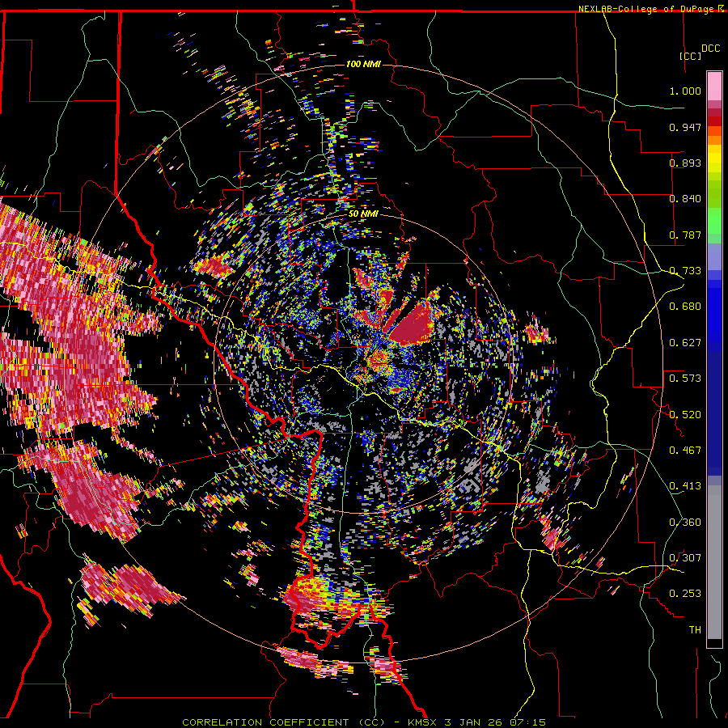Screen dimensions: 728x728
Task: Click the 50 NMI range ring label
Action: click(363, 214)
